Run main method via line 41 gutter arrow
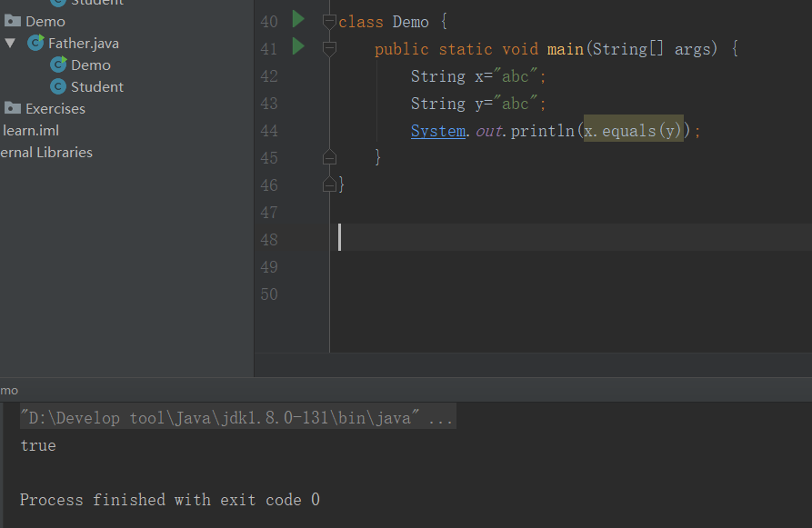 [x=297, y=46]
